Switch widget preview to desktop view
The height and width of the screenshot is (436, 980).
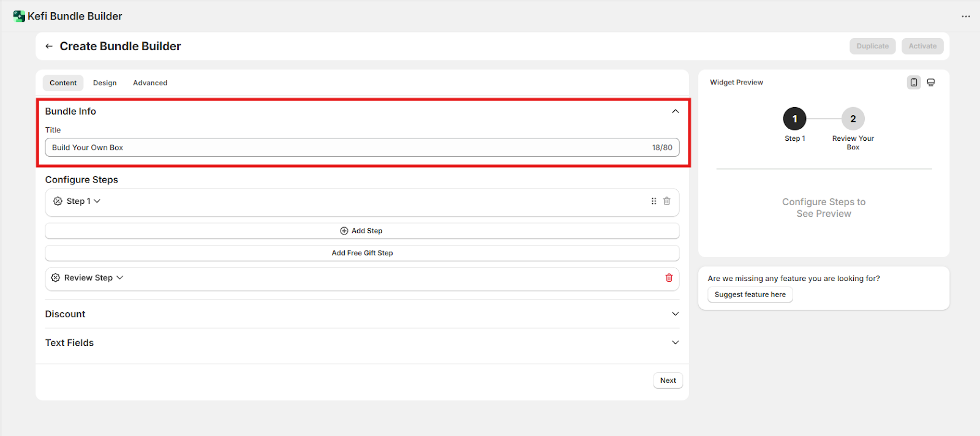click(930, 83)
